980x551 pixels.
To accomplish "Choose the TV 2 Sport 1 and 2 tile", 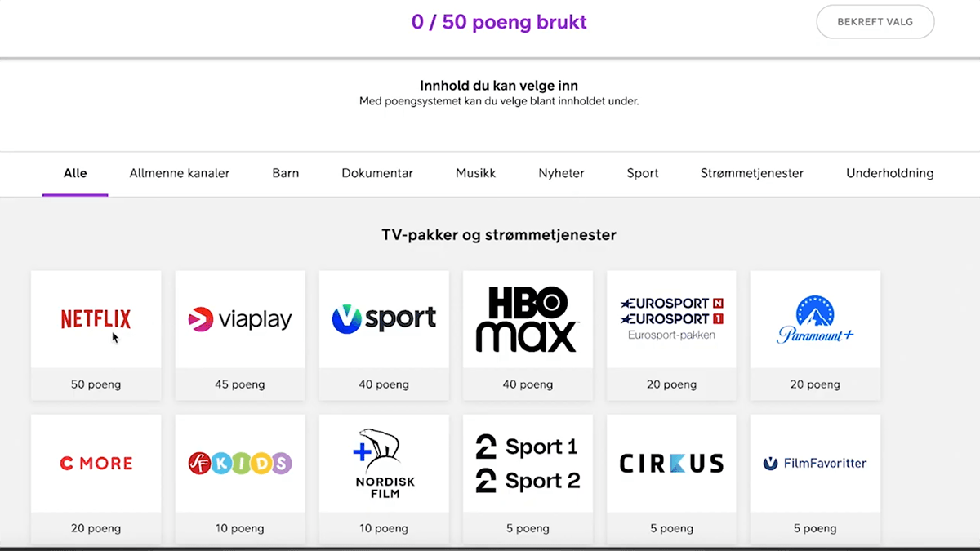I will point(528,463).
